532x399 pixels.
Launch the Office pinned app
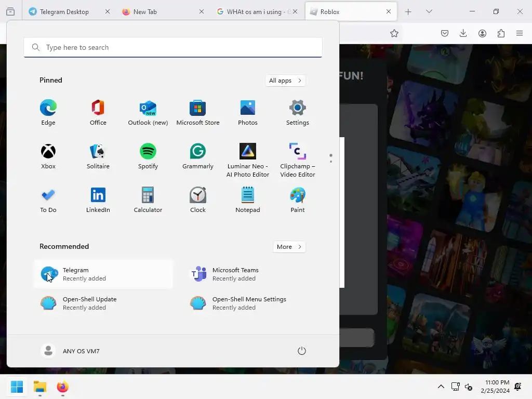point(98,113)
